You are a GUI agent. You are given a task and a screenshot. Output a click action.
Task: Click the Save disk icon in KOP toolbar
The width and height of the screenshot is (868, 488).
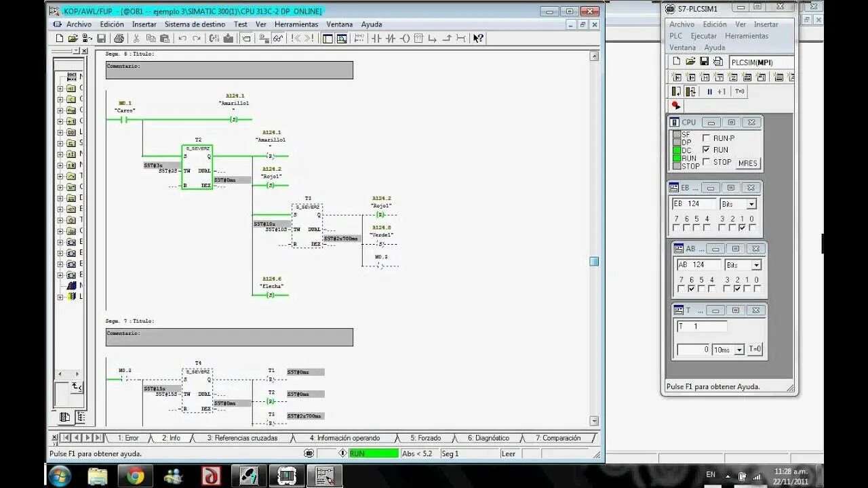tap(101, 39)
